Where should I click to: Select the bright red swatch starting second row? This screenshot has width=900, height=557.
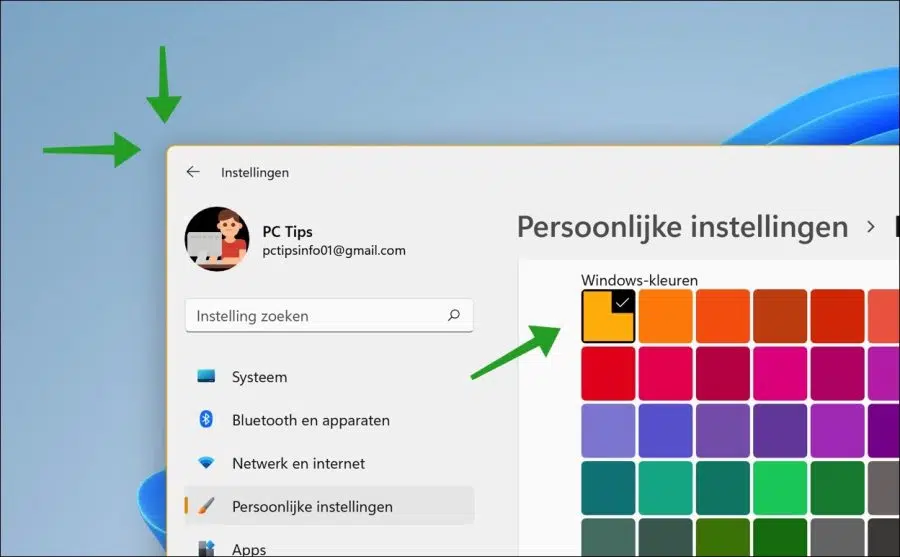tap(608, 373)
